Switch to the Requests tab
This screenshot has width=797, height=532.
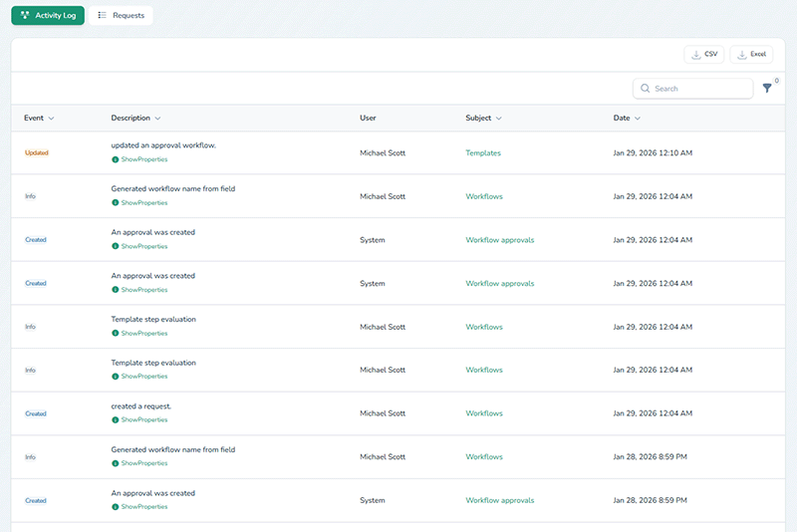121,16
